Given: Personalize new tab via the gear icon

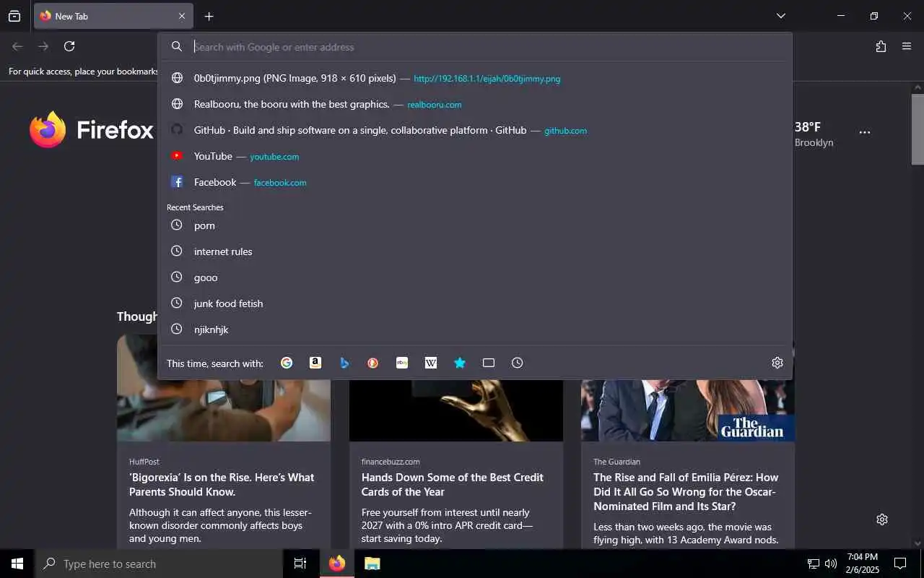Looking at the screenshot, I should point(882,519).
